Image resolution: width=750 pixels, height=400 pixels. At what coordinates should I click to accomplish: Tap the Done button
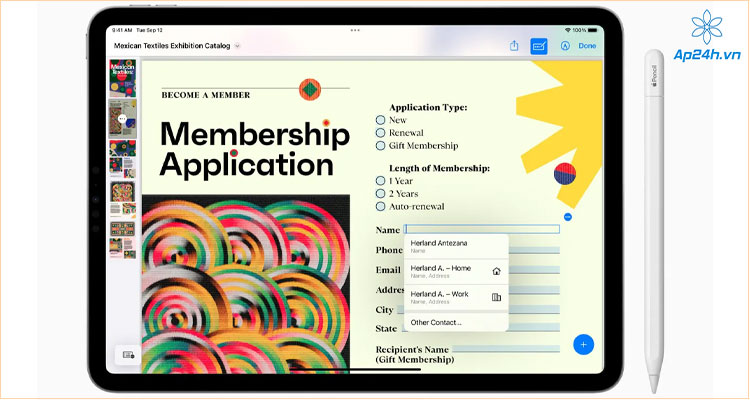pos(587,46)
